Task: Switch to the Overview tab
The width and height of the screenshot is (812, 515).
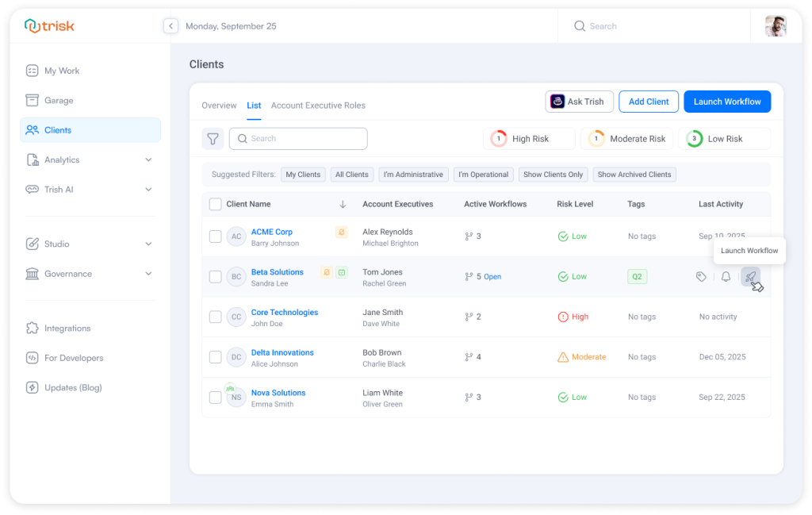Action: tap(219, 105)
